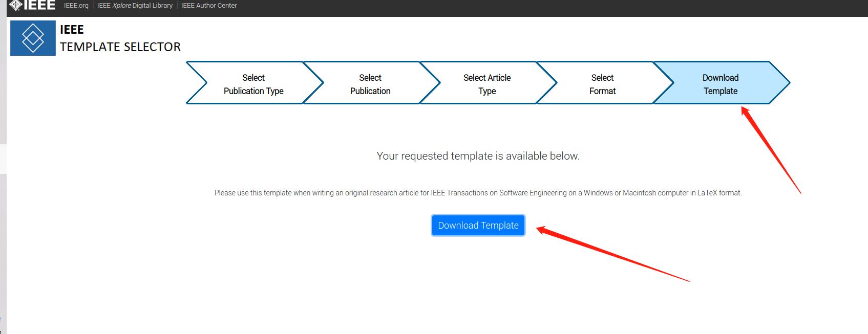Screen dimensions: 868x334
Task: Click the sentence mentioning IEEE Transactions on Software Engineering
Action: click(x=478, y=193)
